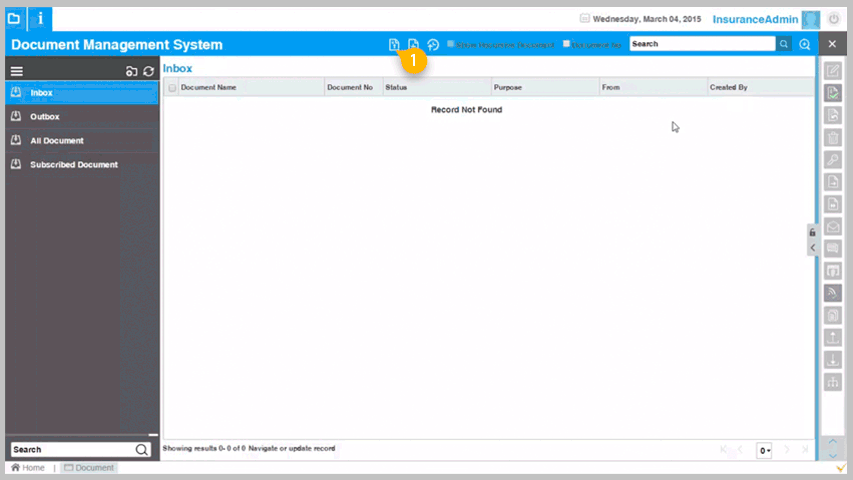
Task: Click the RSS subscribe icon
Action: coord(833,293)
